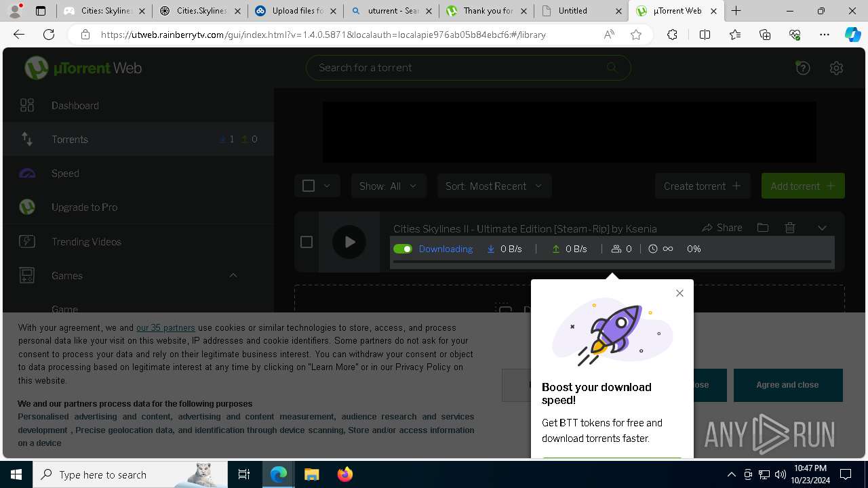Click the search magnifier icon
This screenshot has width=868, height=488.
coord(612,68)
